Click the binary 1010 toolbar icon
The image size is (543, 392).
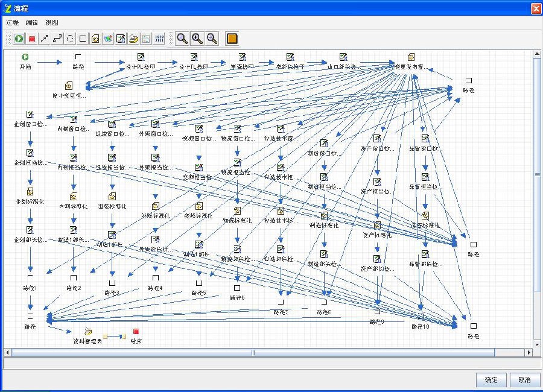pos(159,39)
